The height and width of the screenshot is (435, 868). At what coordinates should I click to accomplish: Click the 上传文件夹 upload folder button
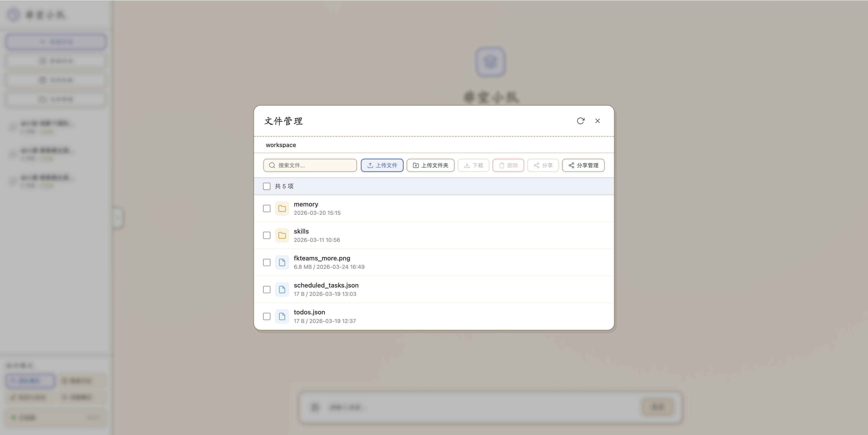tap(430, 165)
